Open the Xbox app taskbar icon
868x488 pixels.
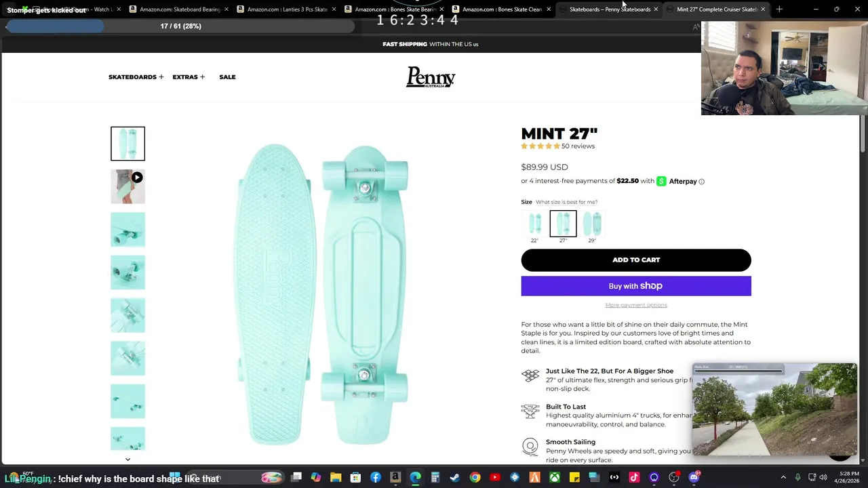(555, 477)
